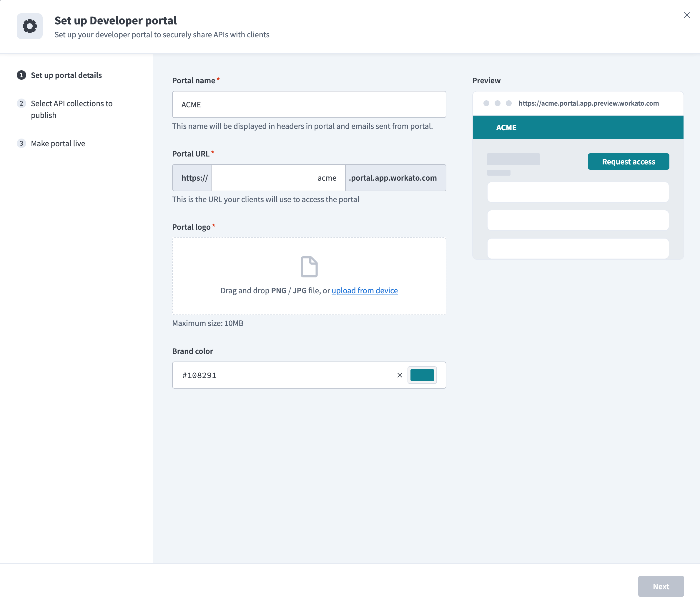This screenshot has height=606, width=700.
Task: Select the https:// prefix segment of Portal URL
Action: 191,178
